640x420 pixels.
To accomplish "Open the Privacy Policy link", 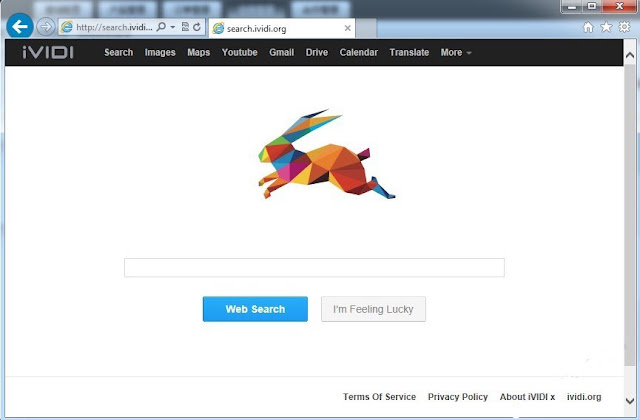I will (458, 397).
